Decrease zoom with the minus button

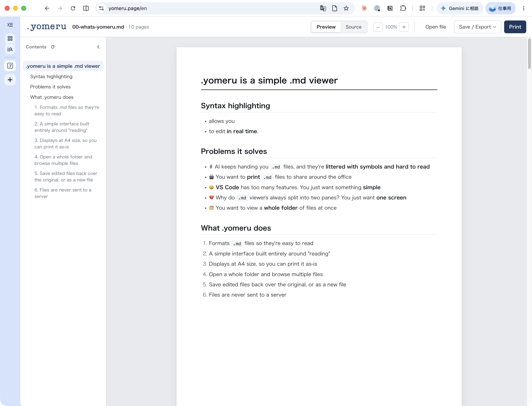(x=378, y=27)
